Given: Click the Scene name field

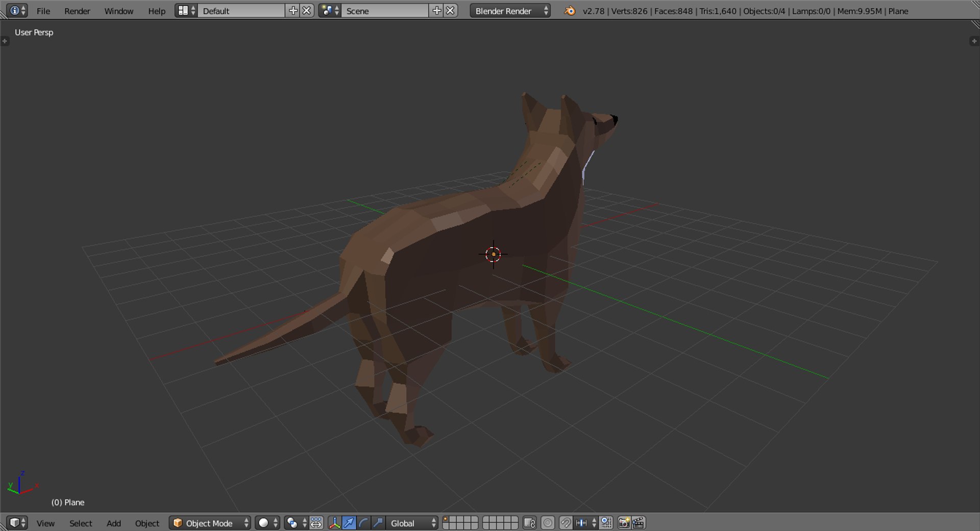Looking at the screenshot, I should [385, 11].
